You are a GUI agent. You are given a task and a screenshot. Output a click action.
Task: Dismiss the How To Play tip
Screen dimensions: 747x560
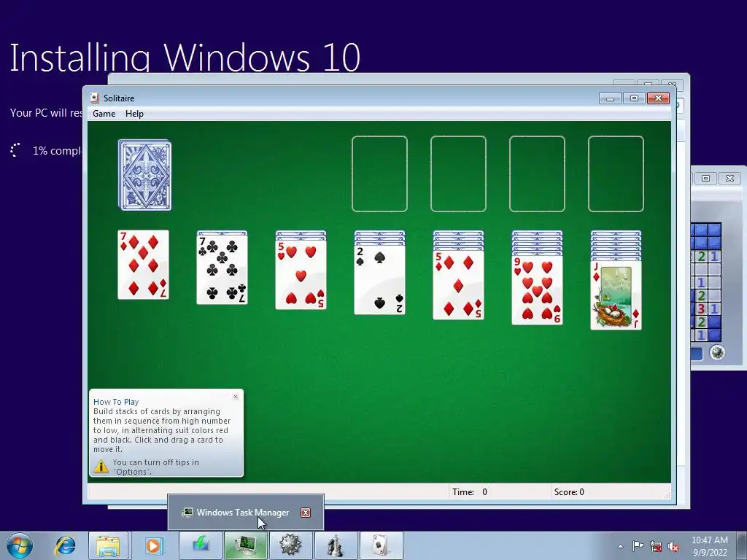[x=236, y=397]
